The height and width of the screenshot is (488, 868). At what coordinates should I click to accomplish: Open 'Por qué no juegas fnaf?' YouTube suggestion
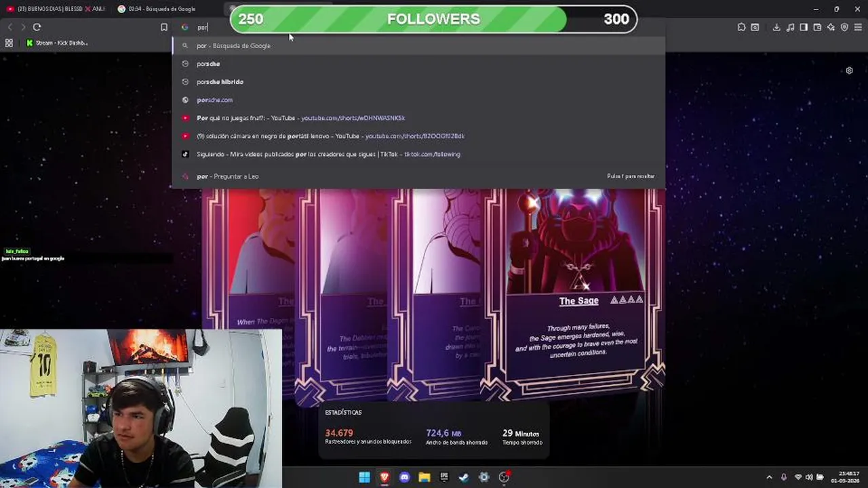click(418, 118)
